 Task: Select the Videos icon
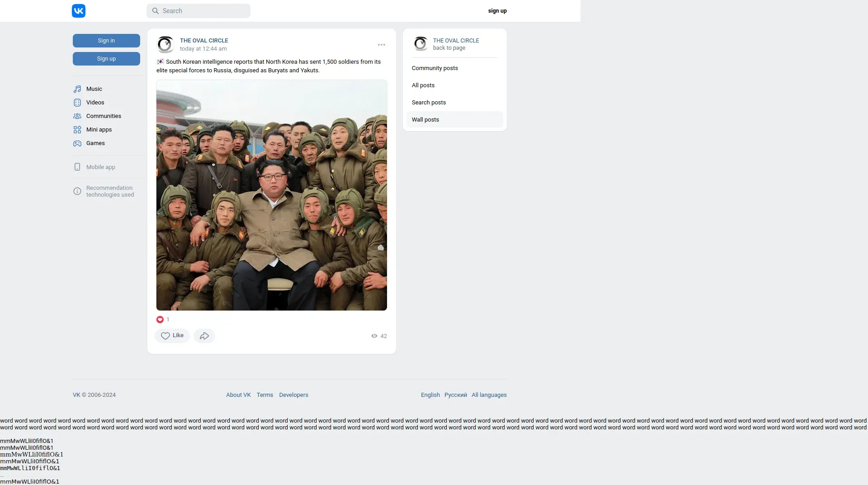(77, 103)
